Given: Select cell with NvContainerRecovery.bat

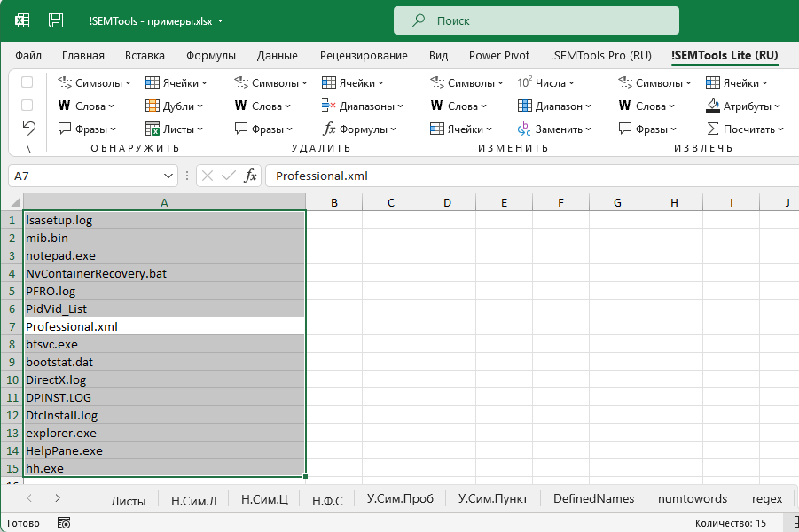Looking at the screenshot, I should coord(164,273).
